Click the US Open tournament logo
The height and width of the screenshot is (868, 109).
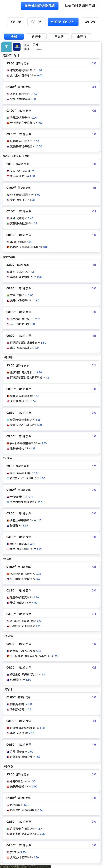point(17,47)
